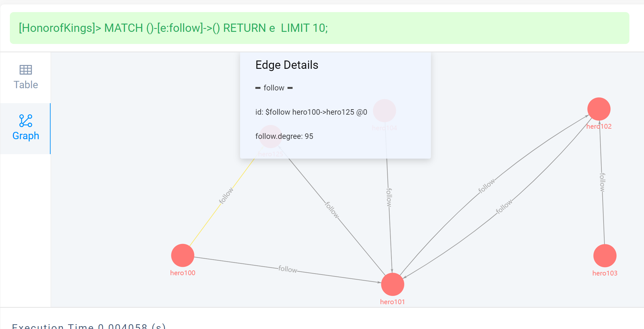Click the Edge Details heading
The width and height of the screenshot is (644, 329).
(287, 65)
